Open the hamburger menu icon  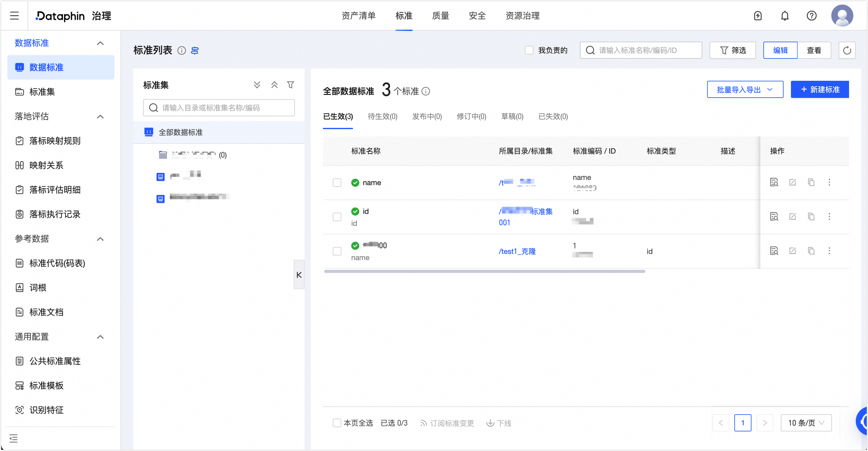coord(14,16)
